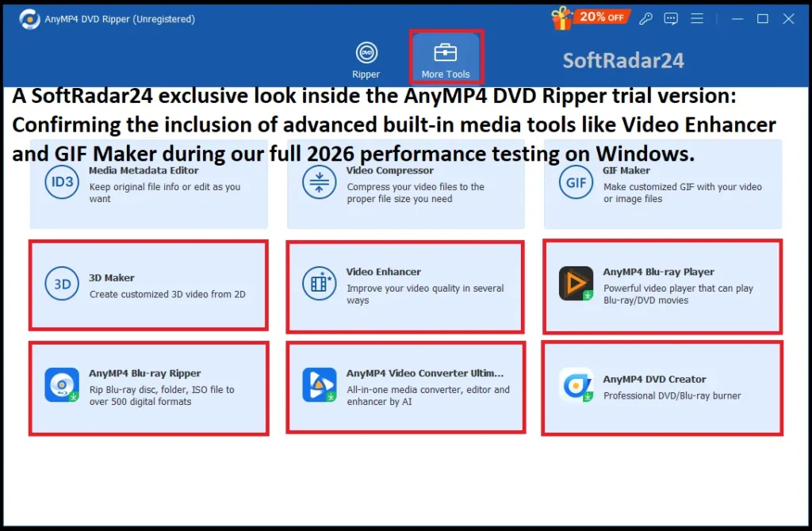Launch AnyMP4 Blu-ray Player via its icon

point(576,285)
